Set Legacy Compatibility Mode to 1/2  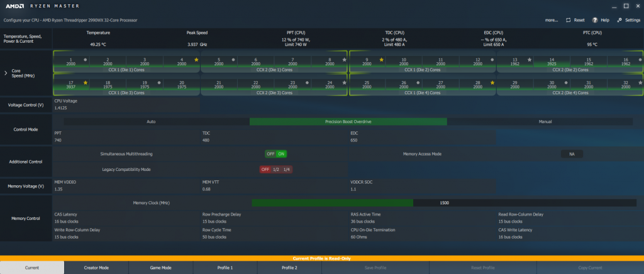pyautogui.click(x=276, y=170)
